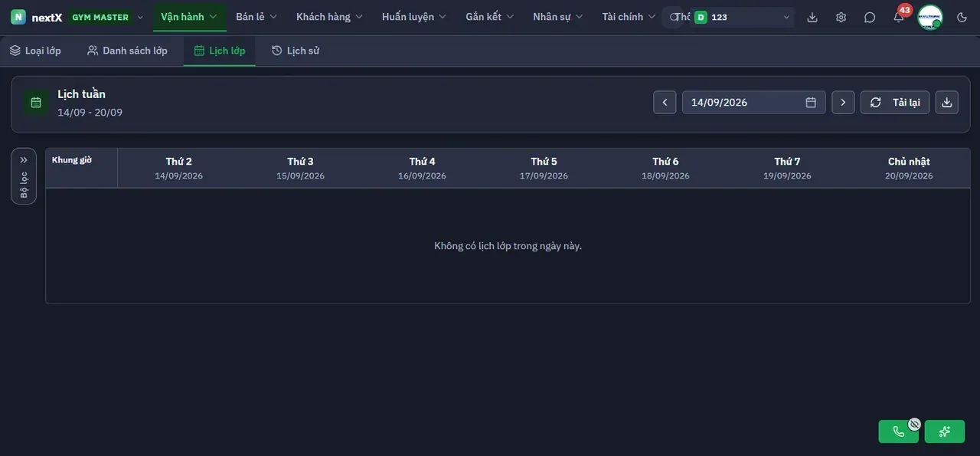Screen dimensions: 980x456
Task: Click the calendar icon inside date field
Action: coord(811,102)
